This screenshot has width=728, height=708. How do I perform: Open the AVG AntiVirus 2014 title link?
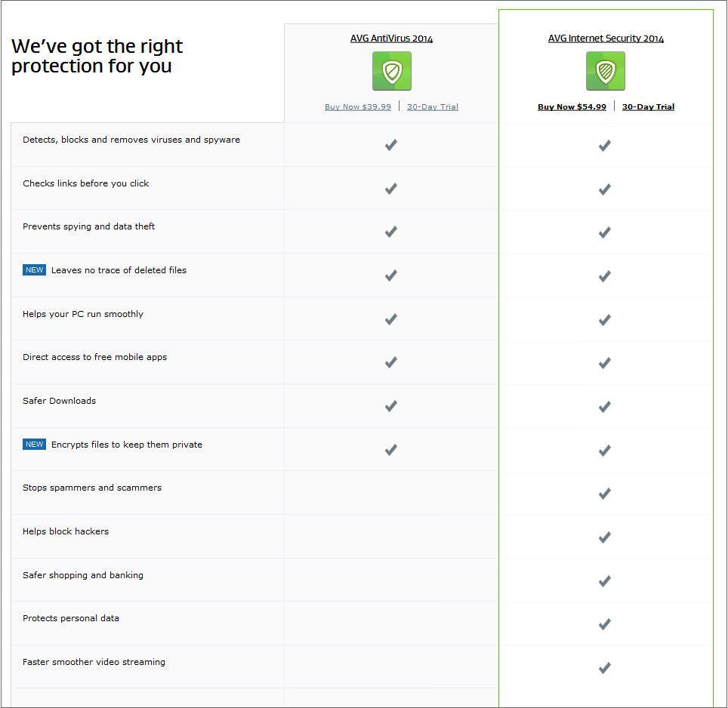click(x=391, y=38)
